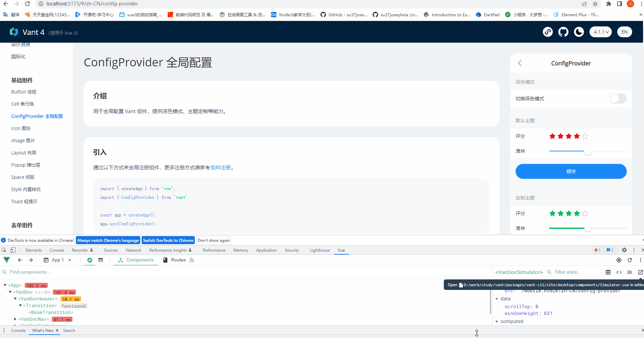Click Switch DevTools to Chinese button
This screenshot has width=644, height=338.
[x=168, y=240]
